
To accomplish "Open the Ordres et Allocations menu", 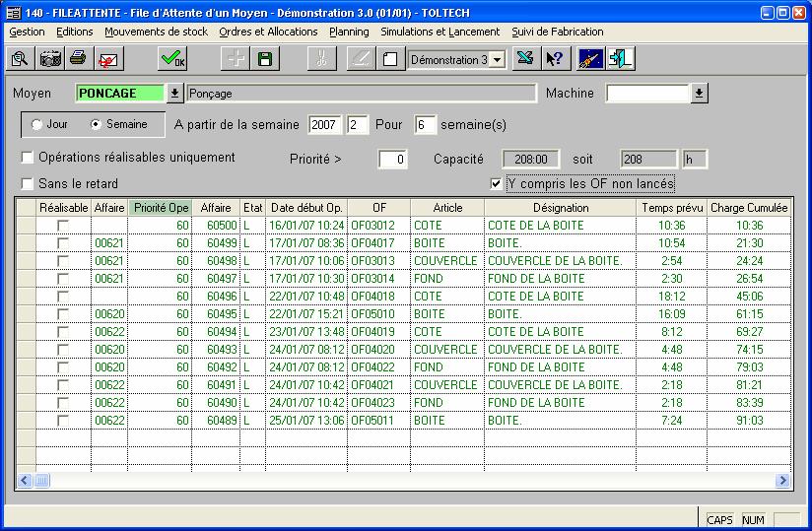I will (268, 32).
